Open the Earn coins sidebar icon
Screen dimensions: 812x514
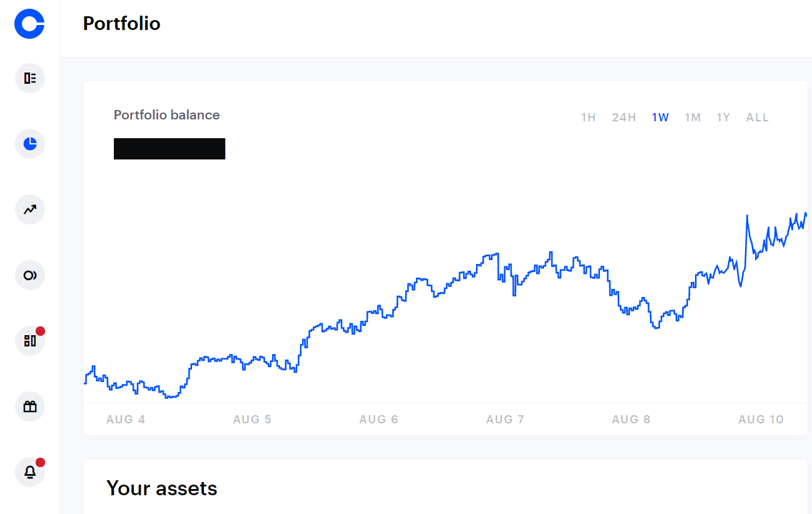pyautogui.click(x=30, y=275)
